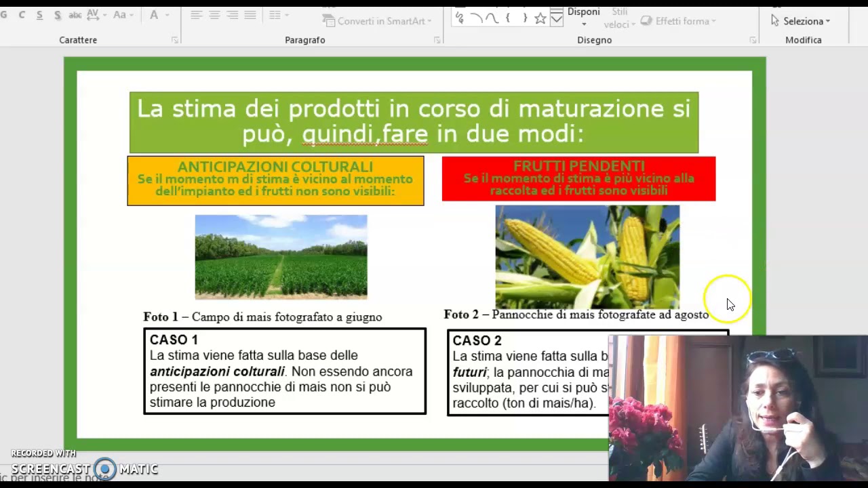
Task: Align text right
Action: pyautogui.click(x=232, y=15)
